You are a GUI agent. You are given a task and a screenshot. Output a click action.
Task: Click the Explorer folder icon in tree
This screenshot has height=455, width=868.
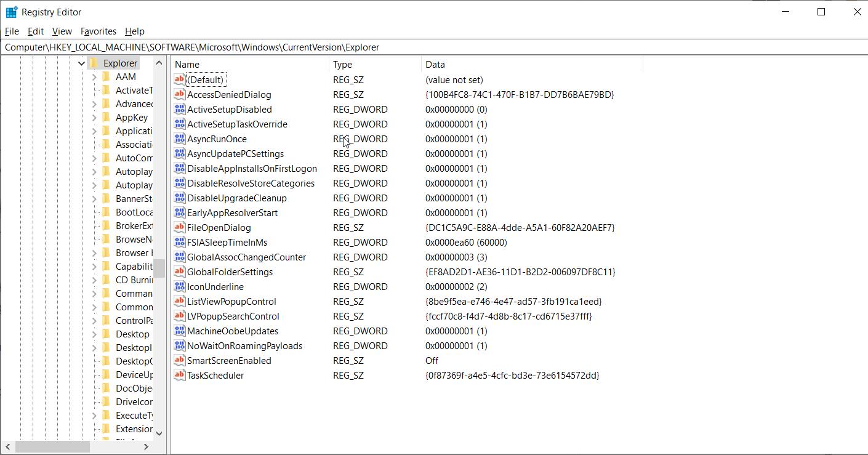pyautogui.click(x=94, y=63)
